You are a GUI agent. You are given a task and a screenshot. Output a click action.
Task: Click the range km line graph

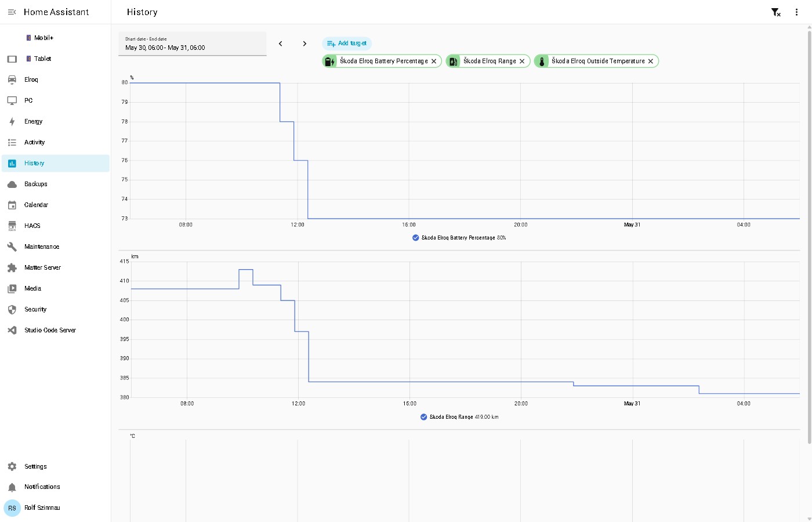click(x=465, y=329)
